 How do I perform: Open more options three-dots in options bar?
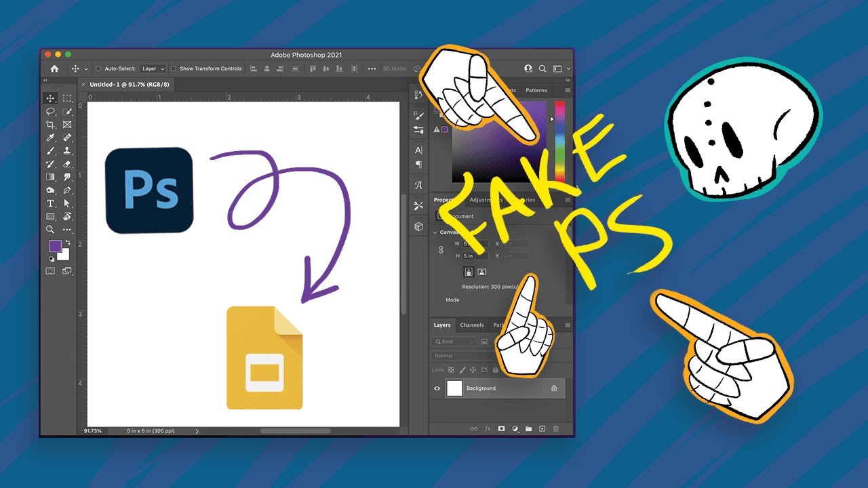[372, 68]
